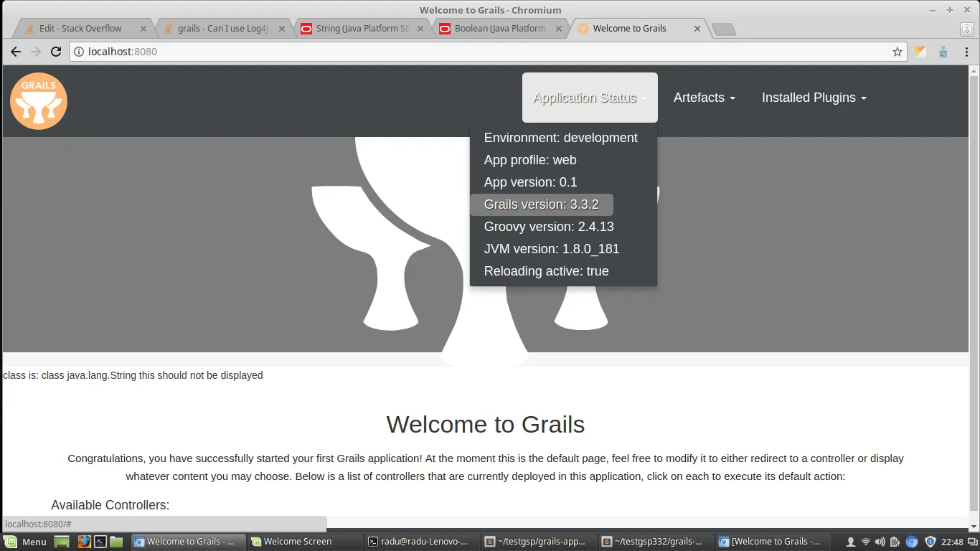The image size is (980, 551).
Task: Open the Boolean (Java Platform) tab
Action: coord(499,29)
